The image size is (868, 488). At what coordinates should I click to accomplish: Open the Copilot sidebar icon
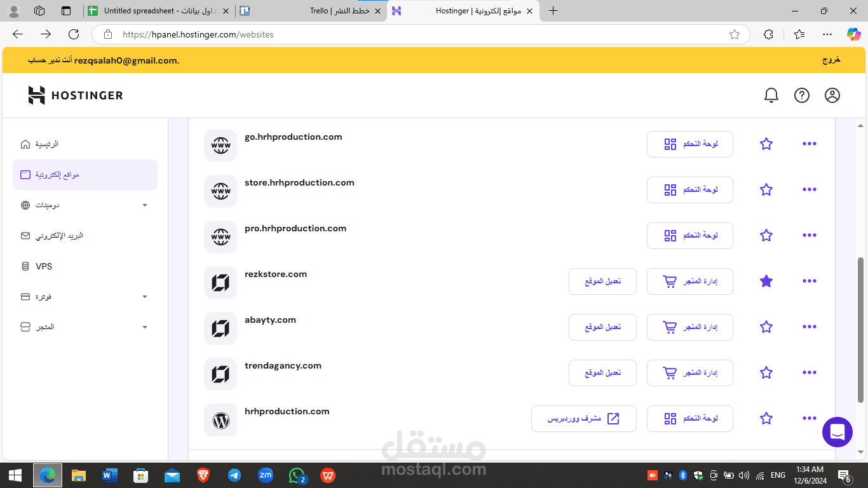(x=853, y=34)
